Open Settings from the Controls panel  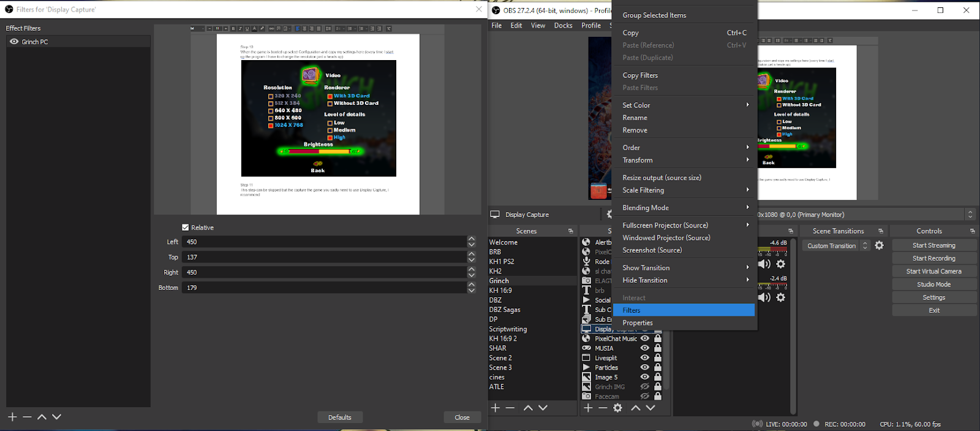(x=934, y=297)
